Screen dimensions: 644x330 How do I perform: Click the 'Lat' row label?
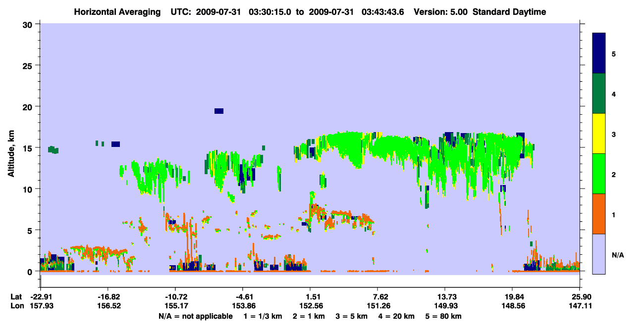[16, 296]
